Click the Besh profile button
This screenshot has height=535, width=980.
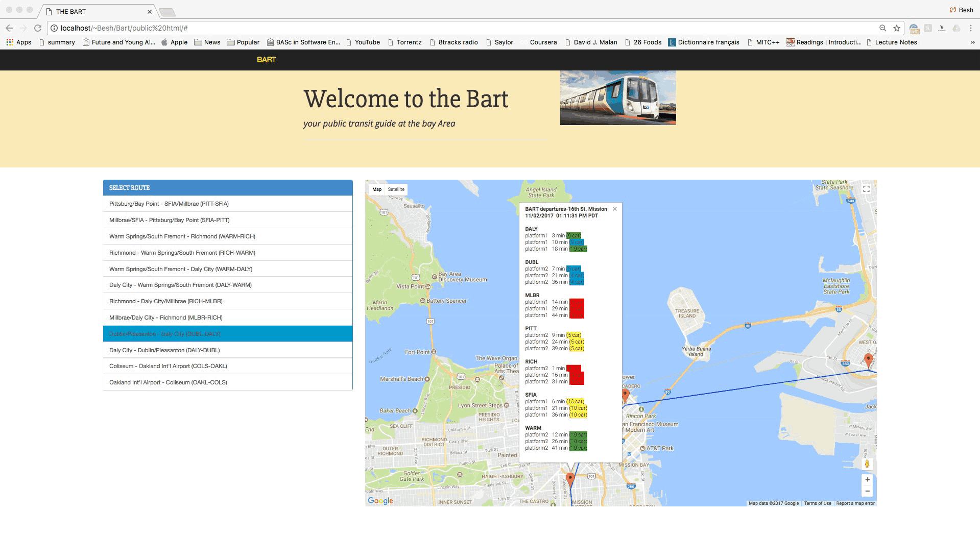pos(961,10)
